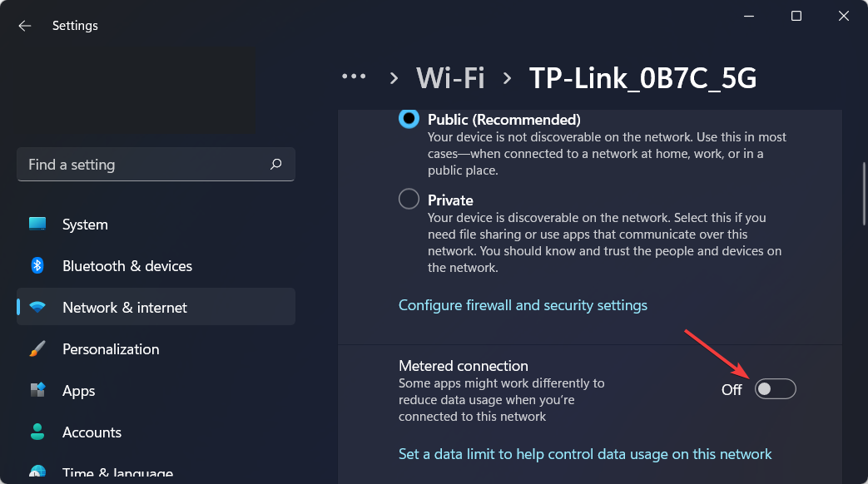
Task: Click the search magnifier icon
Action: [276, 165]
